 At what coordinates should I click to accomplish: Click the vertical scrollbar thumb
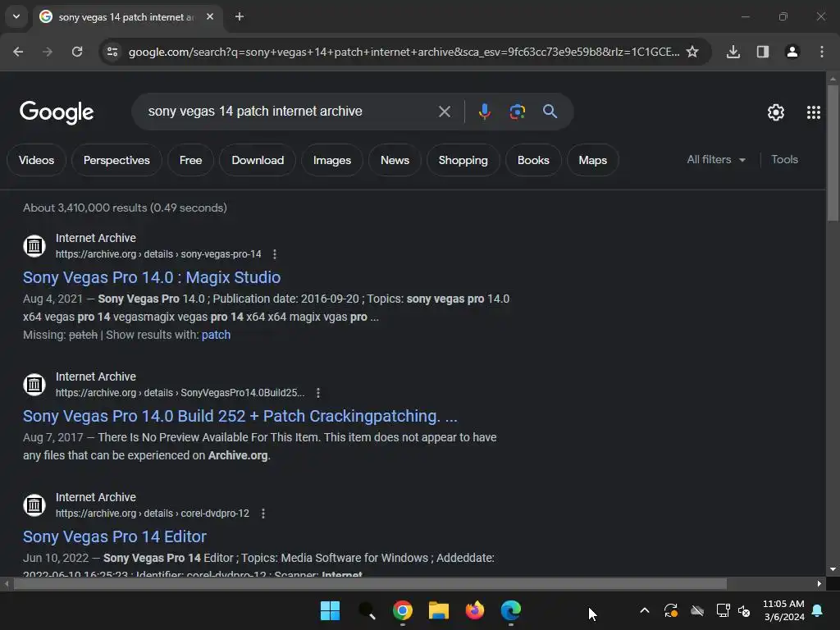(x=833, y=153)
